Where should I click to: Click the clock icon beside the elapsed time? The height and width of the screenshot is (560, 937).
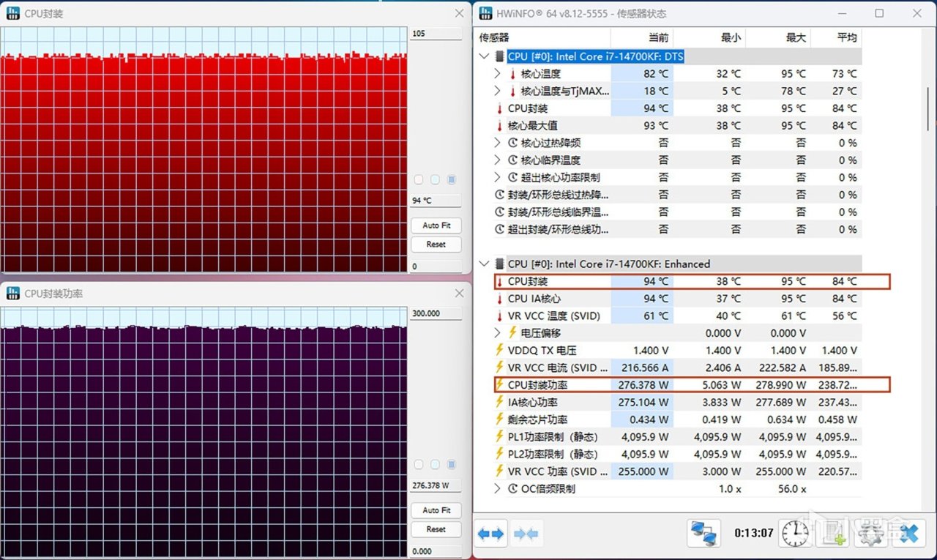(794, 534)
